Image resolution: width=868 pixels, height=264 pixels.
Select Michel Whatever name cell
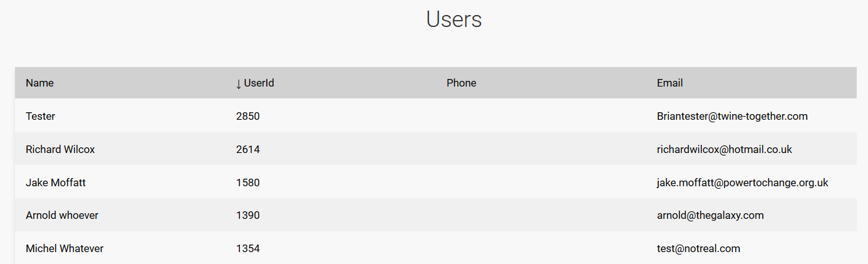coord(65,248)
